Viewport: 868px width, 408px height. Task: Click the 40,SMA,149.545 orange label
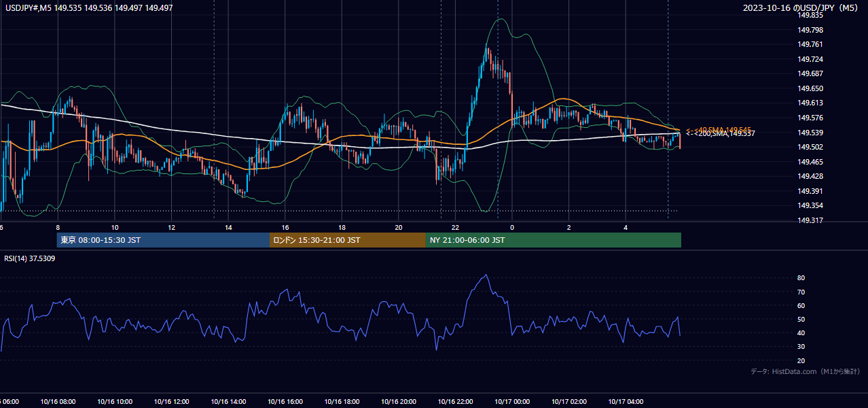(719, 129)
